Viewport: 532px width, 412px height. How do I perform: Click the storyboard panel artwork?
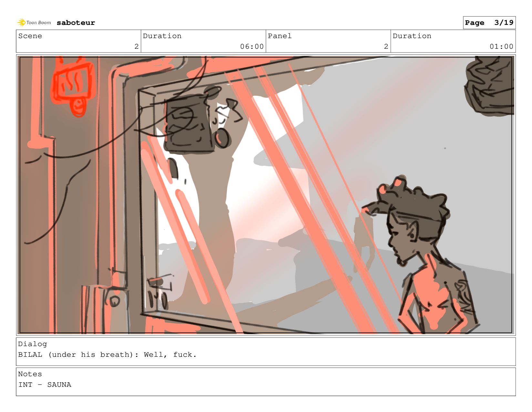pyautogui.click(x=266, y=195)
